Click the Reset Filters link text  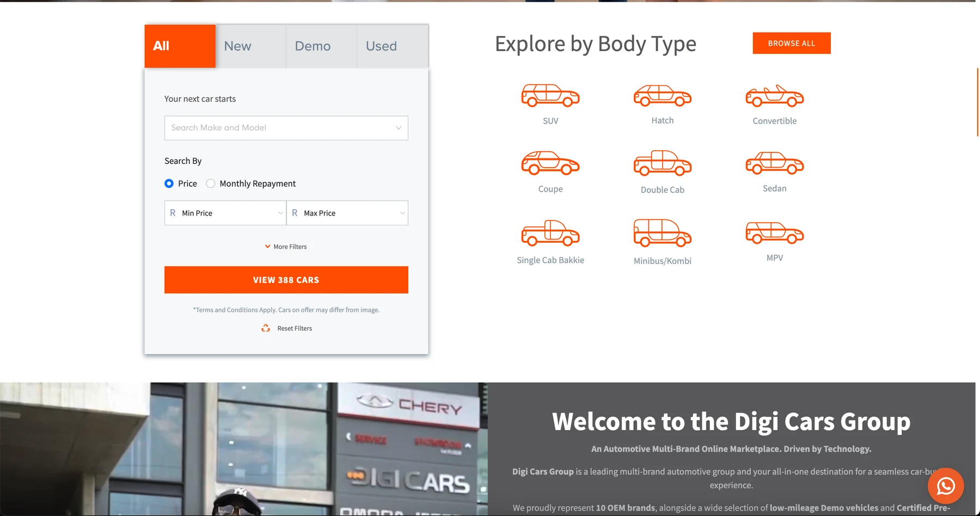pos(295,328)
